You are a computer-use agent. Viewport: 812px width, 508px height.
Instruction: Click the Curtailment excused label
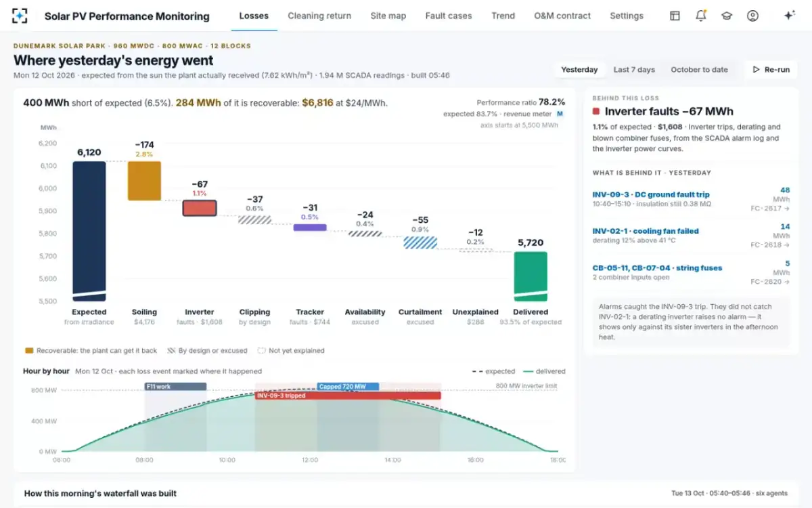click(x=420, y=322)
